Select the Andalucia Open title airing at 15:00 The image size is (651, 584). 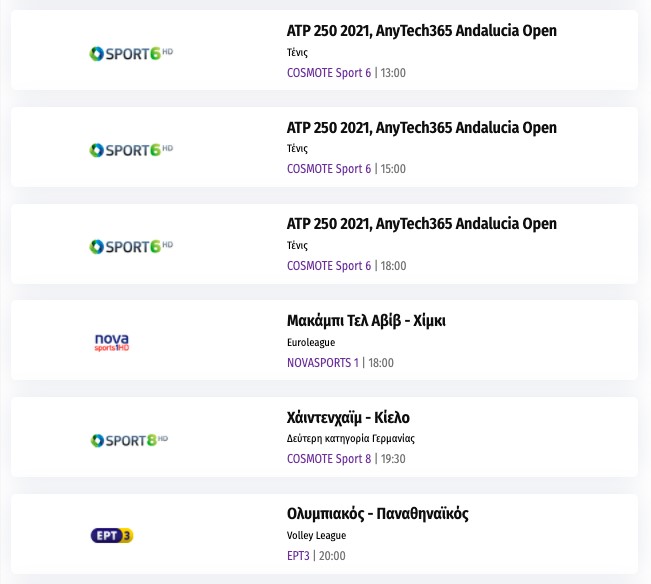pos(421,128)
